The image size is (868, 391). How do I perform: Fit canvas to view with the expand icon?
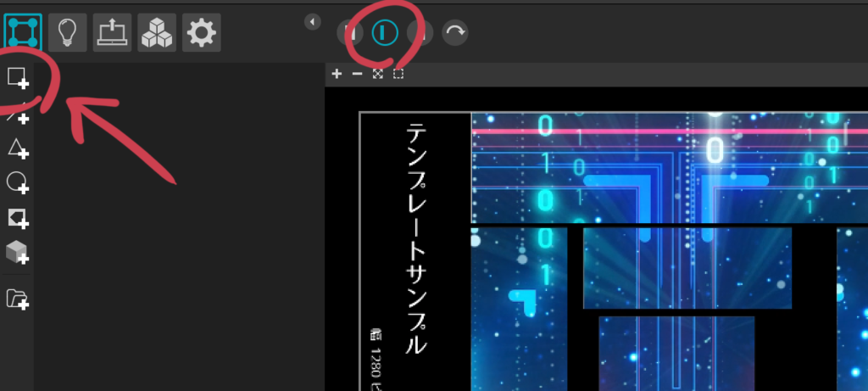[x=378, y=74]
